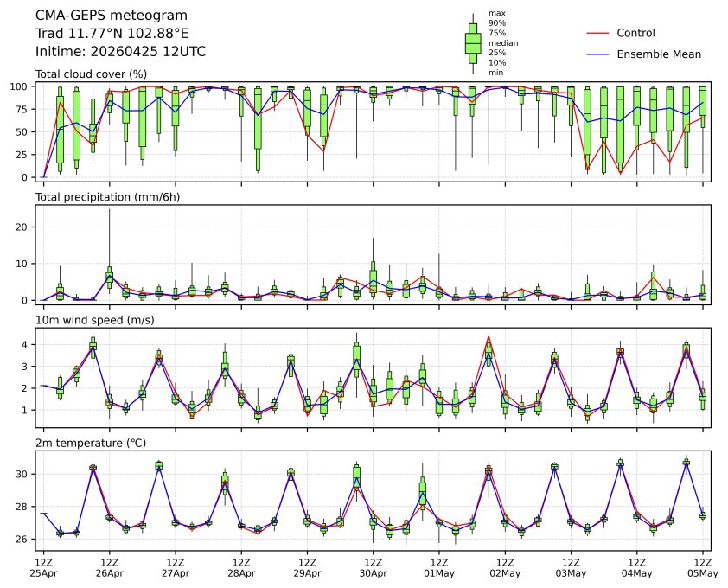Click the Total precipitation (mm/6h) panel title

[x=105, y=197]
